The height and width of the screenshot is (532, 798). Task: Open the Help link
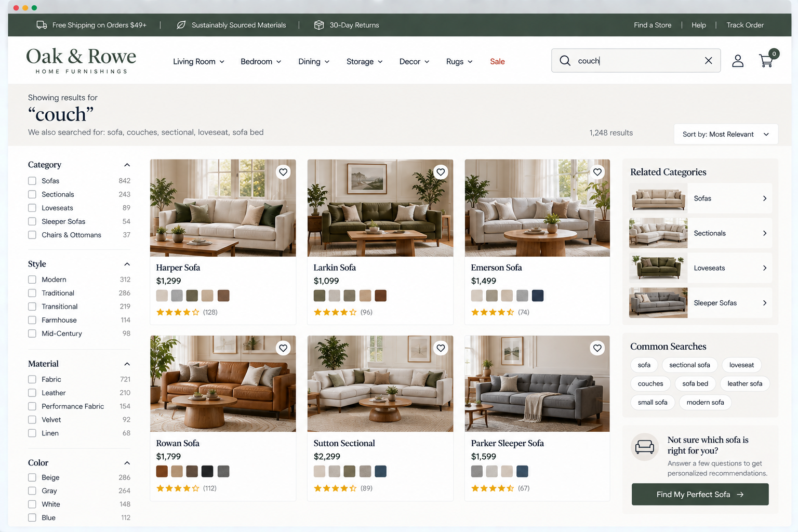[x=699, y=25]
